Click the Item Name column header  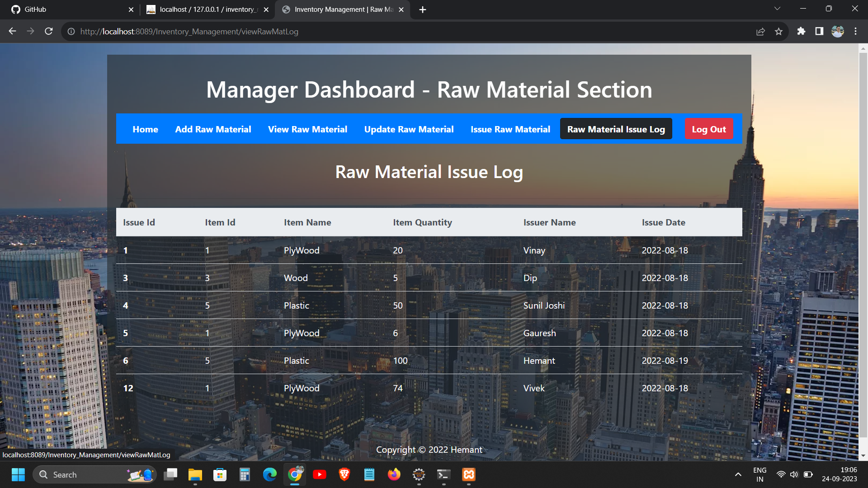307,222
